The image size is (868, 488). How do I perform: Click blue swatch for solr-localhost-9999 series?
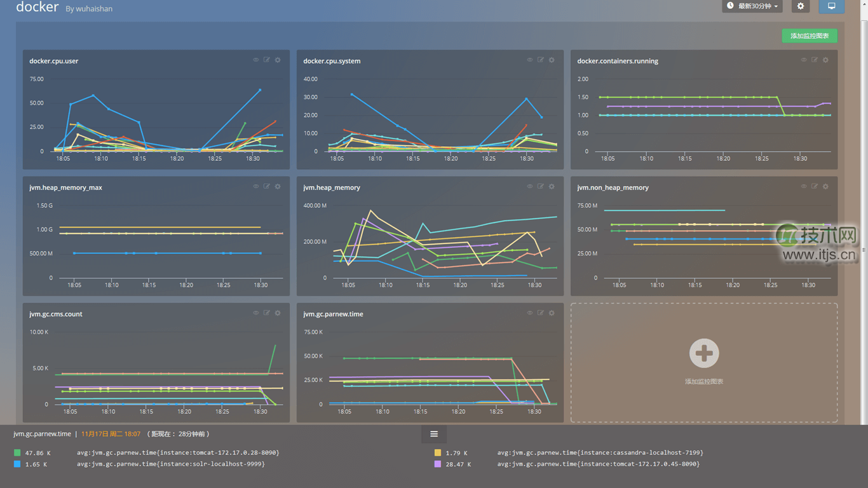pos(17,464)
